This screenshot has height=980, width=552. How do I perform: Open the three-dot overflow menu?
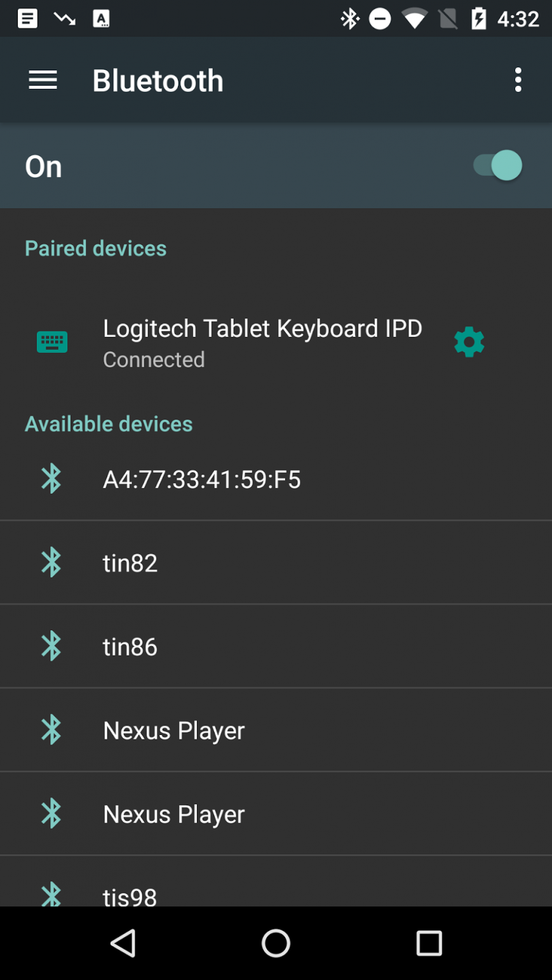[x=518, y=81]
